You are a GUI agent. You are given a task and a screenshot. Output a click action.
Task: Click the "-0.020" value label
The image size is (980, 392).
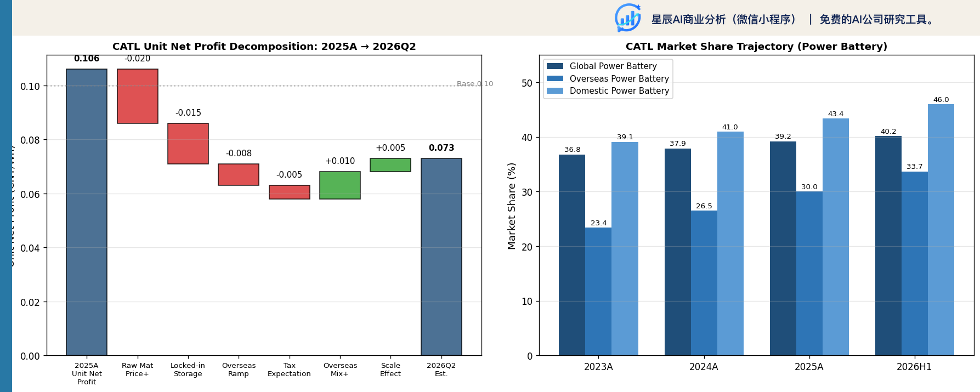[137, 59]
